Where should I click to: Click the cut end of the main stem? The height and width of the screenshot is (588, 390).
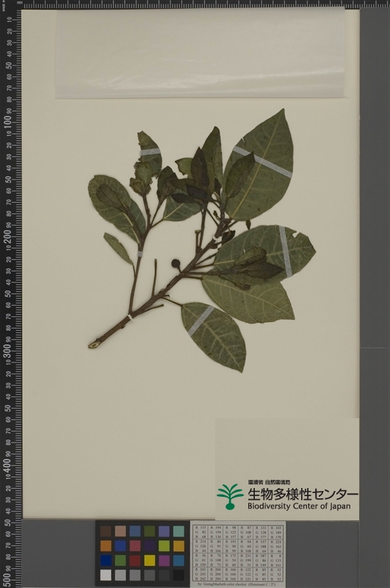pos(92,344)
